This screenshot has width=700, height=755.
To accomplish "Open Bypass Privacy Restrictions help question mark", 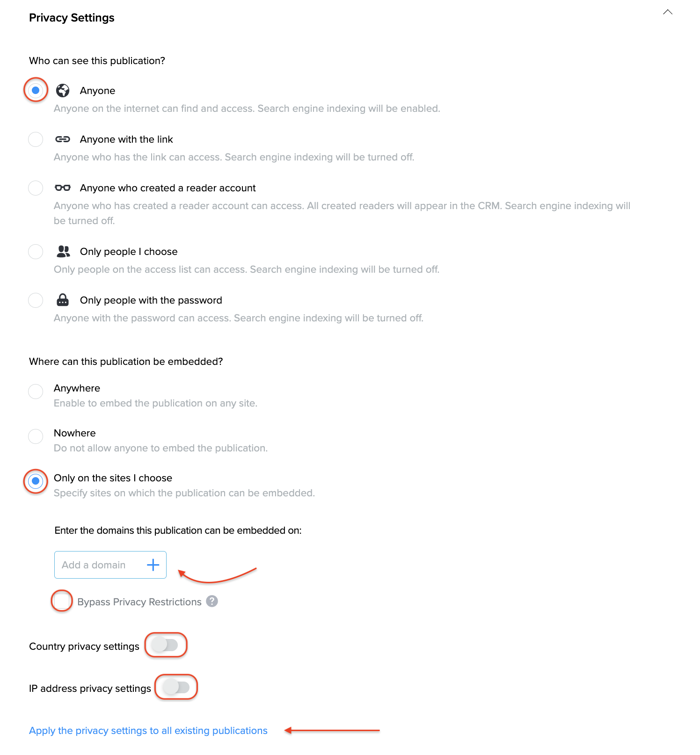I will (212, 602).
